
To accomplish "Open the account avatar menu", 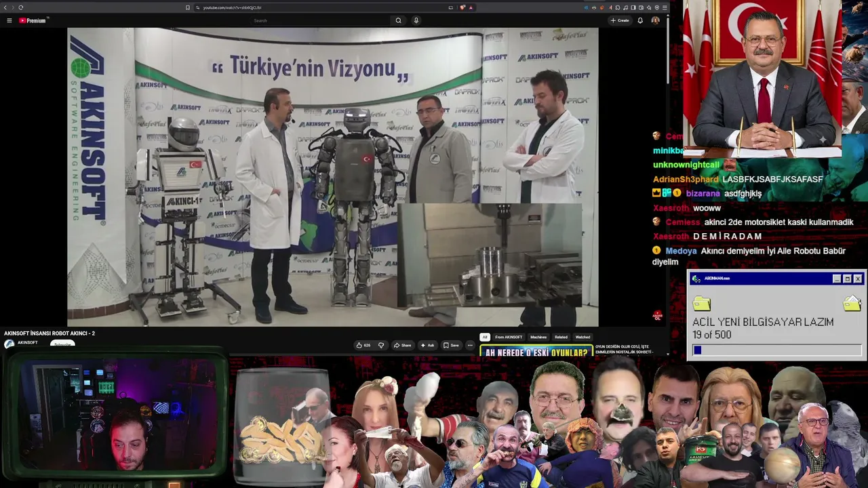I will 655,20.
